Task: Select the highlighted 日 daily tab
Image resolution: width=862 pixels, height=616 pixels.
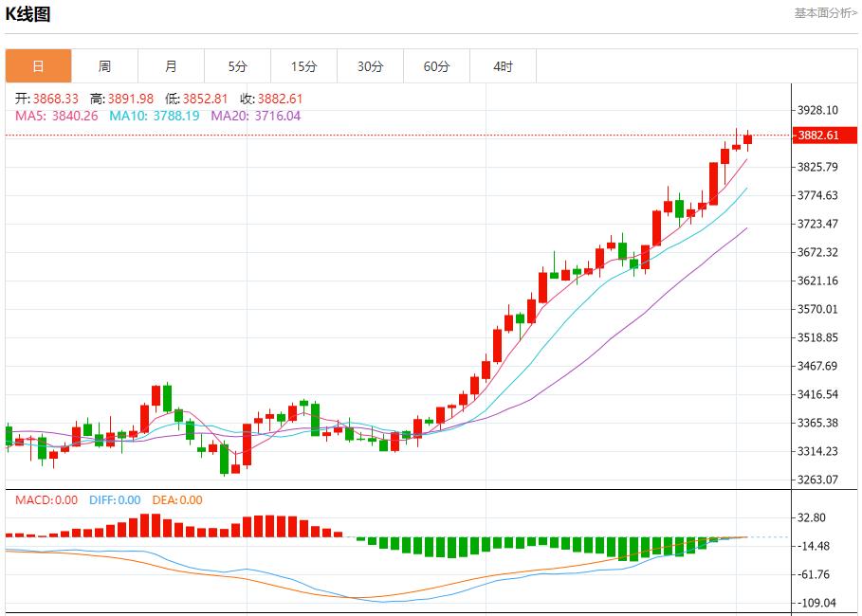Action: (38, 66)
